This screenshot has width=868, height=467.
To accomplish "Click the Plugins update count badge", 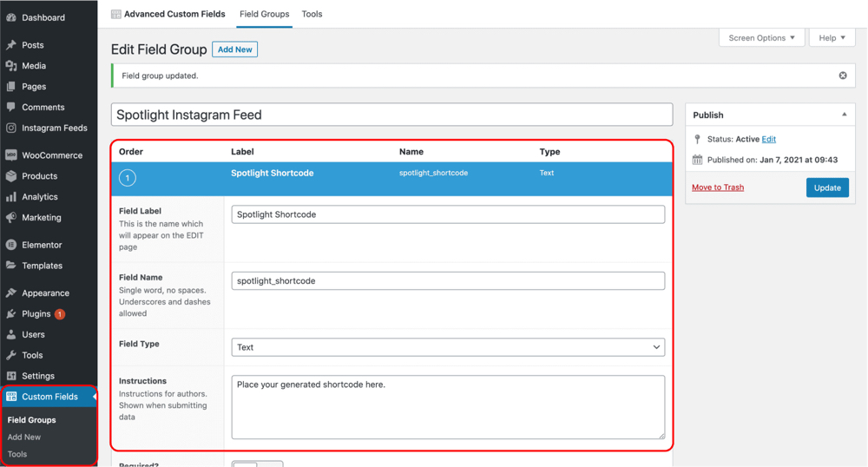I will [x=60, y=314].
